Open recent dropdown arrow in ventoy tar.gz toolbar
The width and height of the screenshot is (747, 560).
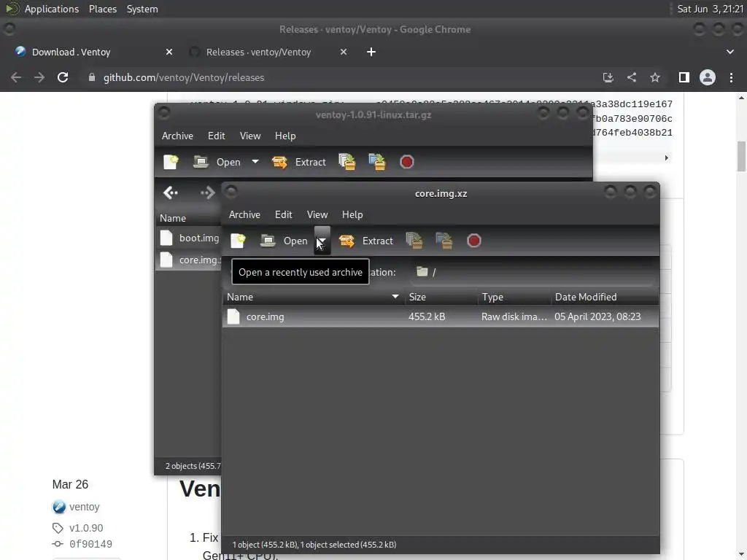255,162
